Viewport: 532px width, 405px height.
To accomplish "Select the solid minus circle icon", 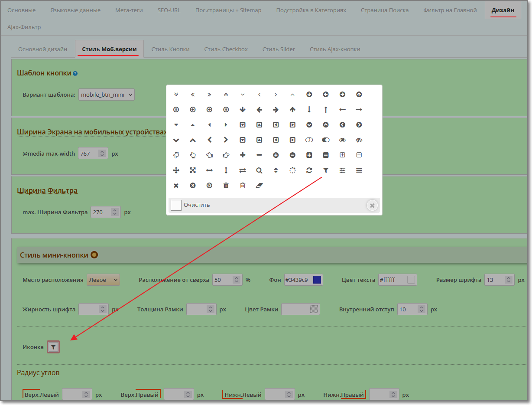I will [292, 155].
